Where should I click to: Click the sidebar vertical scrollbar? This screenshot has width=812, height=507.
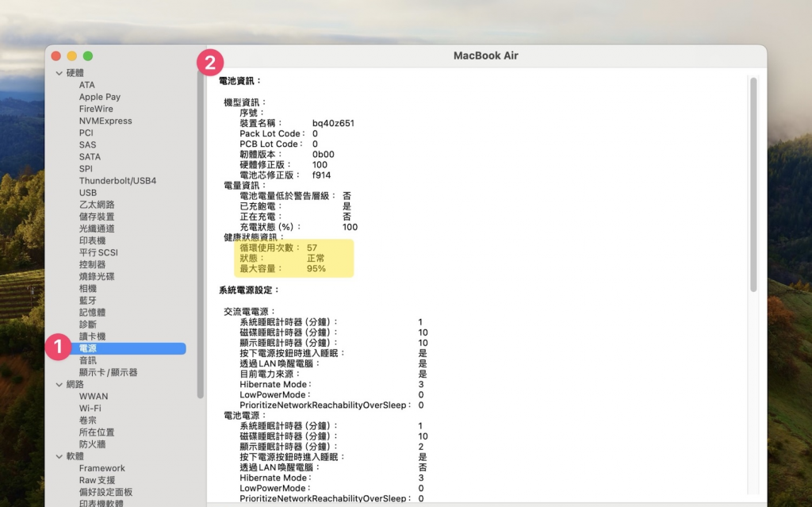201,233
